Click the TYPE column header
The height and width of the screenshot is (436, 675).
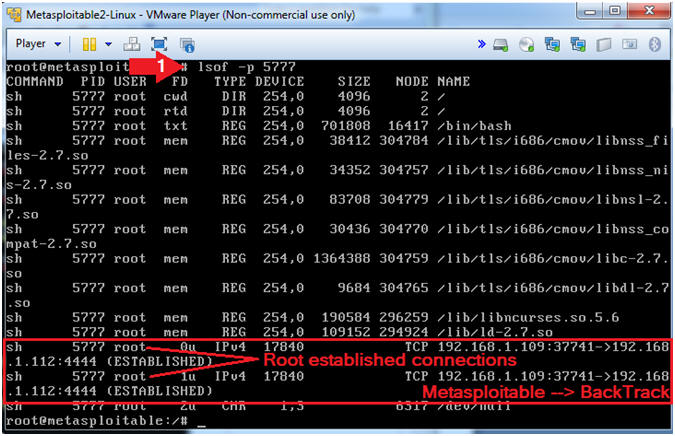[230, 81]
